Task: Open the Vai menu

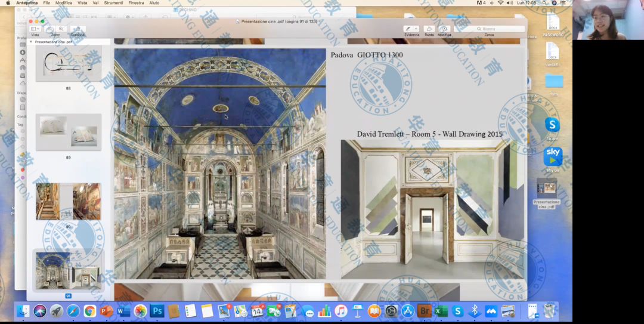Action: tap(95, 3)
